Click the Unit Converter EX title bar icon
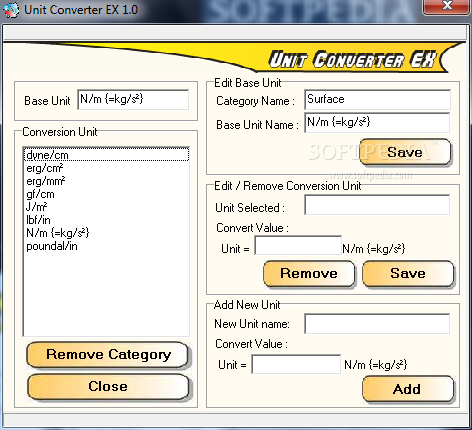This screenshot has width=472, height=430. [x=11, y=10]
